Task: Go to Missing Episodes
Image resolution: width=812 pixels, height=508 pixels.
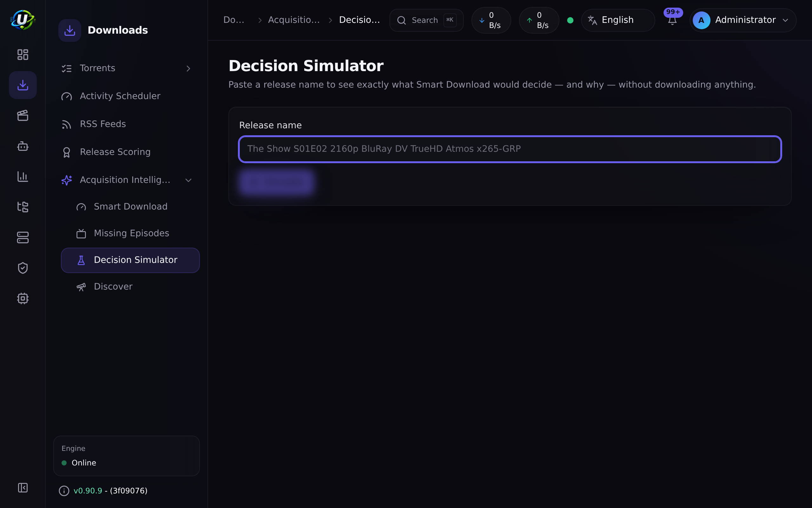Action: click(x=130, y=233)
